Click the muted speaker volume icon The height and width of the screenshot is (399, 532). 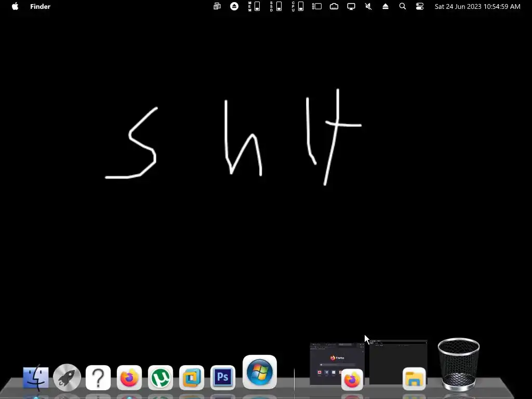[368, 6]
